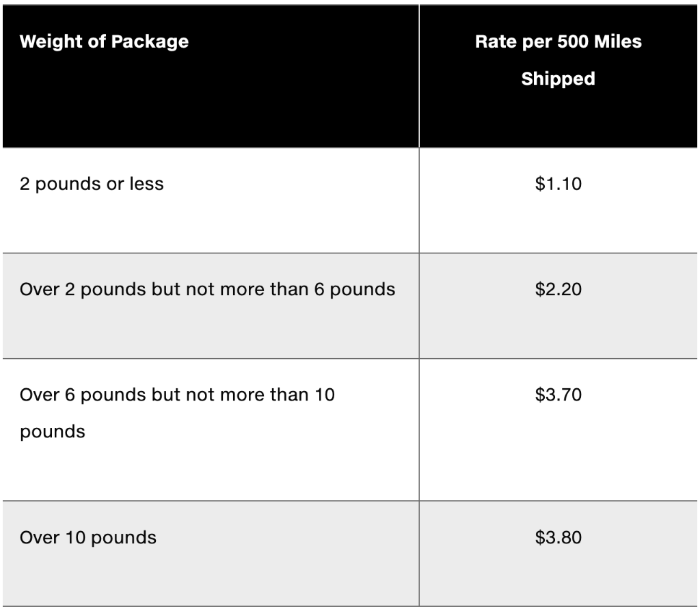Image resolution: width=700 pixels, height=609 pixels.
Task: Click the word "less" in the first row
Action: [x=147, y=185]
